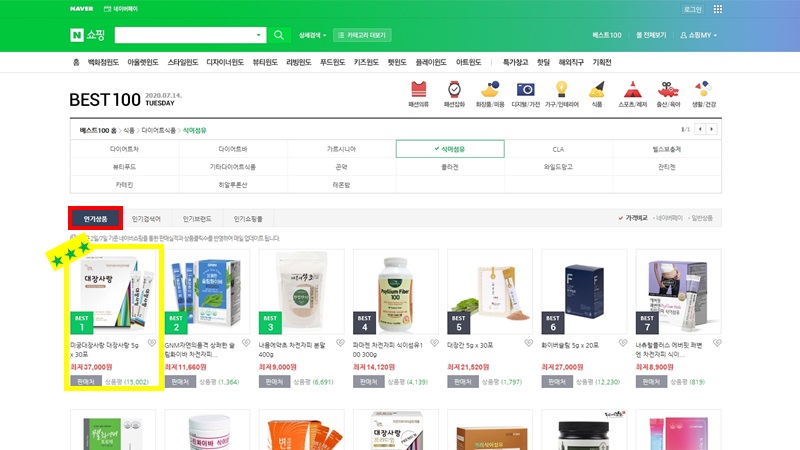This screenshot has height=450, width=800.
Task: Select the 가구/인테리어 lightbulb icon
Action: coord(562,94)
